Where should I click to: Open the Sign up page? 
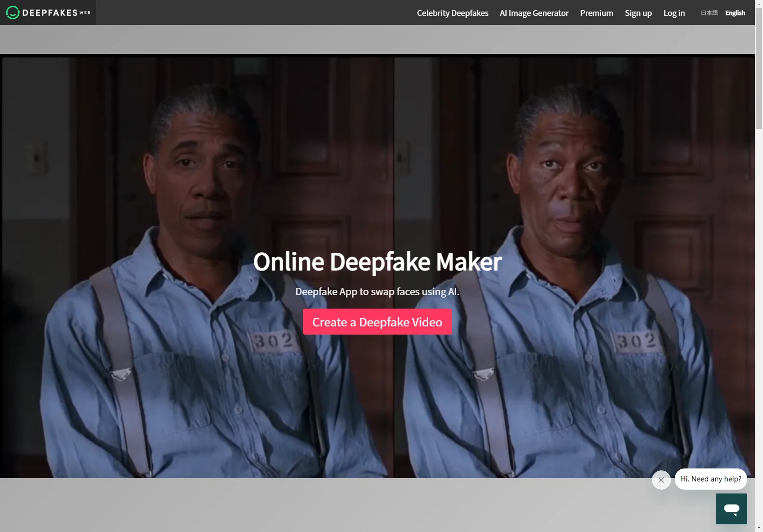click(638, 13)
